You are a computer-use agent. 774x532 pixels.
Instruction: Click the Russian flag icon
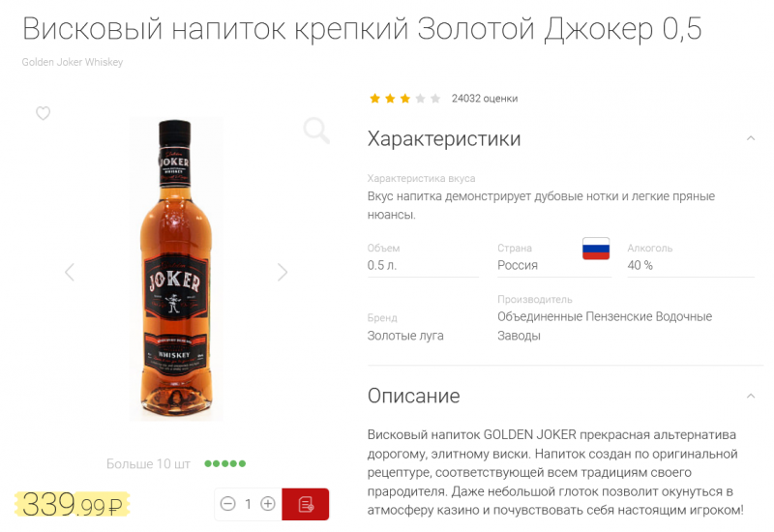tap(596, 249)
